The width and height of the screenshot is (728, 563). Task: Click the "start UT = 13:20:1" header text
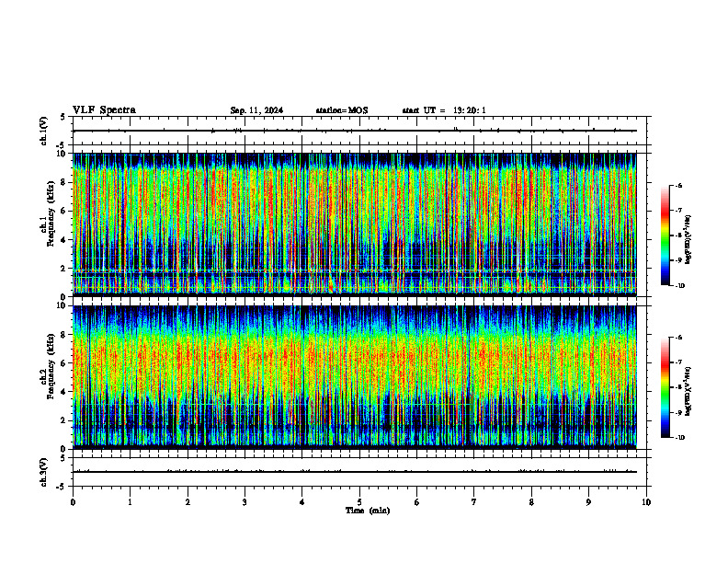click(444, 110)
